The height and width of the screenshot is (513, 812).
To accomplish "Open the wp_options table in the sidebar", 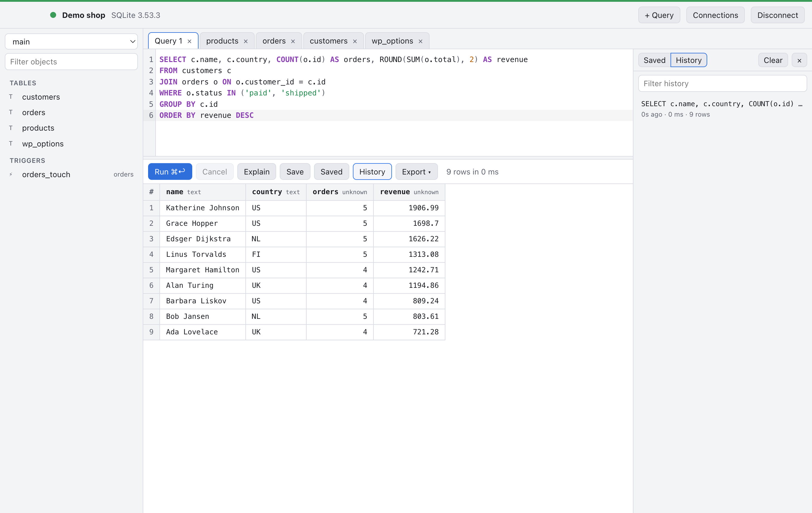I will point(71,144).
